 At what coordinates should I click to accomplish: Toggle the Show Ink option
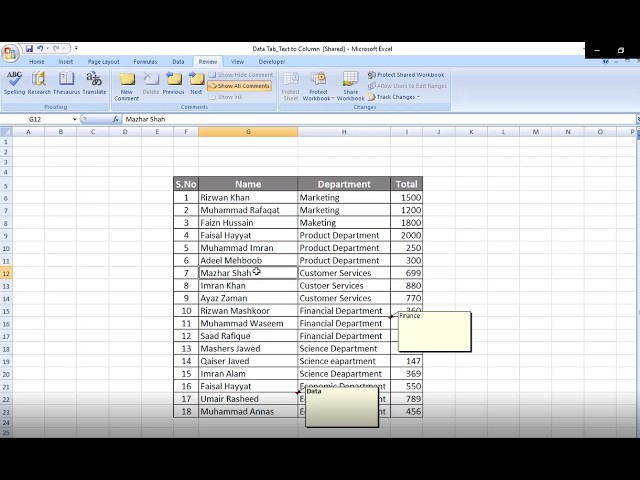click(x=225, y=97)
